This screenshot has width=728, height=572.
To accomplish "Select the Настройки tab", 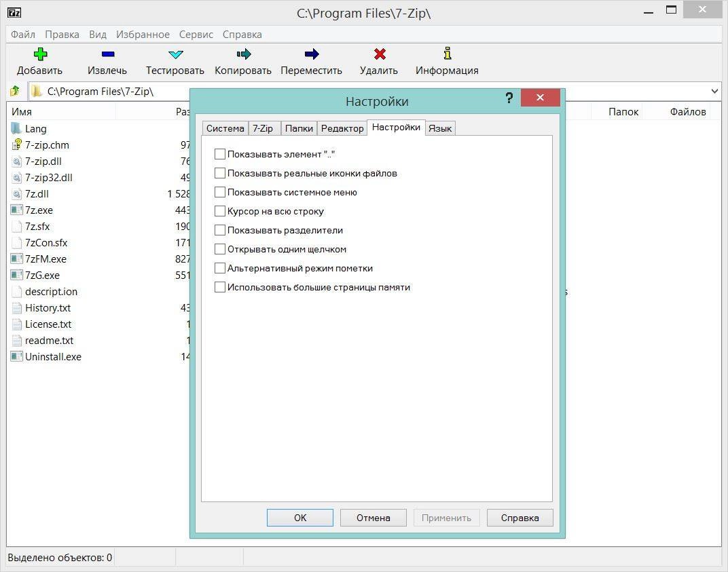I will tap(396, 128).
